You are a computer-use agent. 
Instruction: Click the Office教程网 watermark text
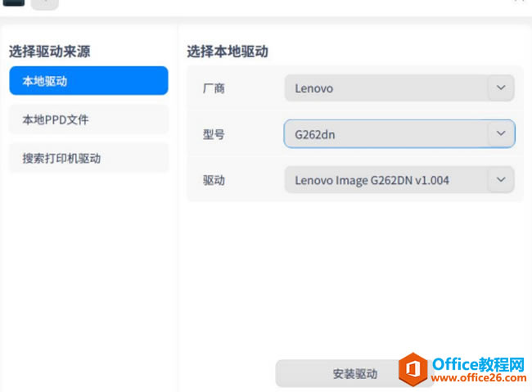point(479,364)
